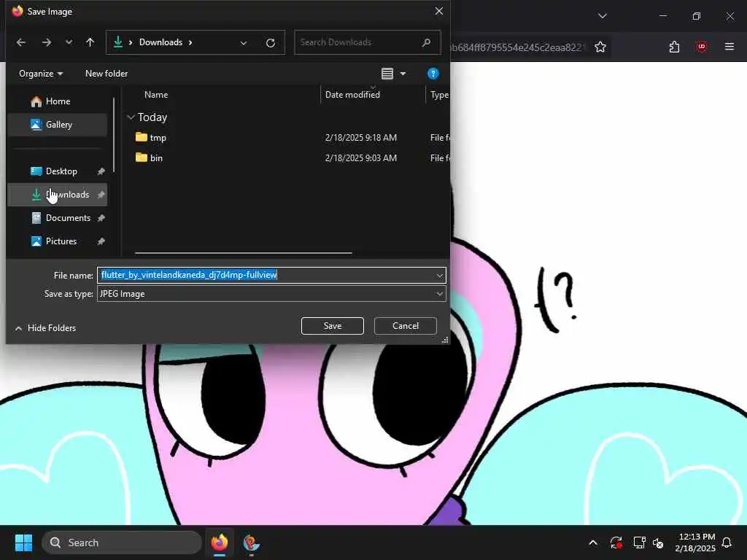Image resolution: width=747 pixels, height=560 pixels.
Task: Show hidden tray icons chevron
Action: click(593, 542)
